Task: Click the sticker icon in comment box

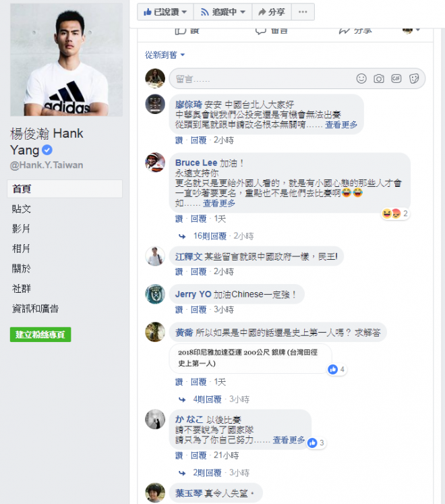Action: pyautogui.click(x=414, y=78)
